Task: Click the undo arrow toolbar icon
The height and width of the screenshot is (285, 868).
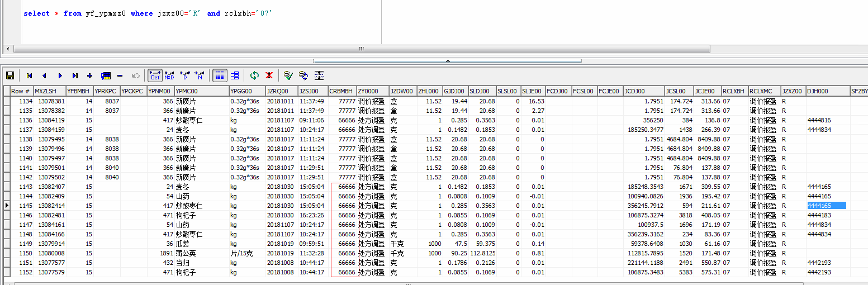Action: 135,75
